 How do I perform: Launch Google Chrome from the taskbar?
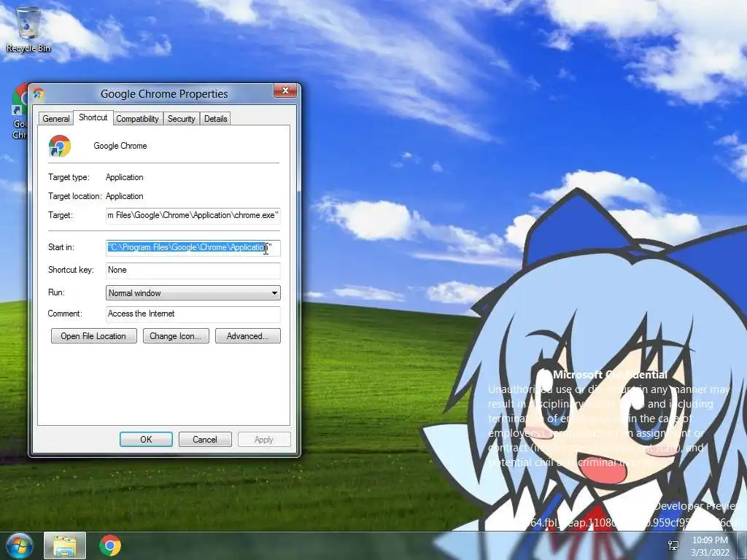click(x=110, y=545)
